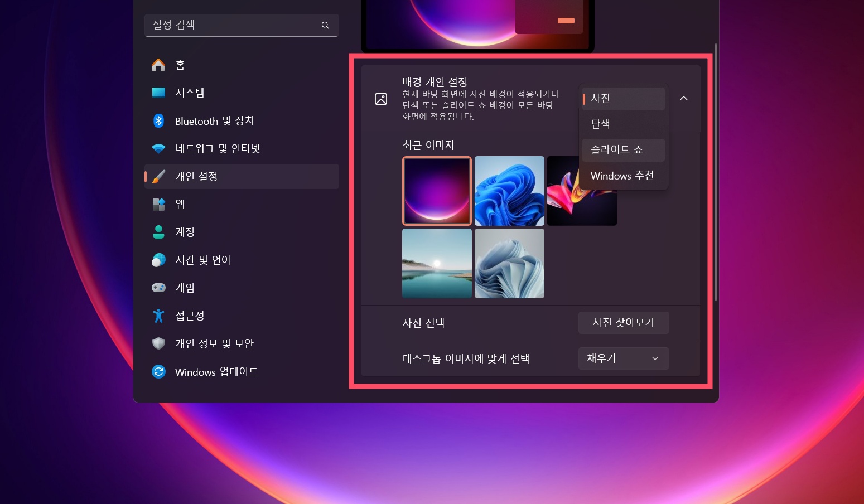The width and height of the screenshot is (864, 504).
Task: Open 개인 정보 및 보안
Action: pyautogui.click(x=242, y=343)
